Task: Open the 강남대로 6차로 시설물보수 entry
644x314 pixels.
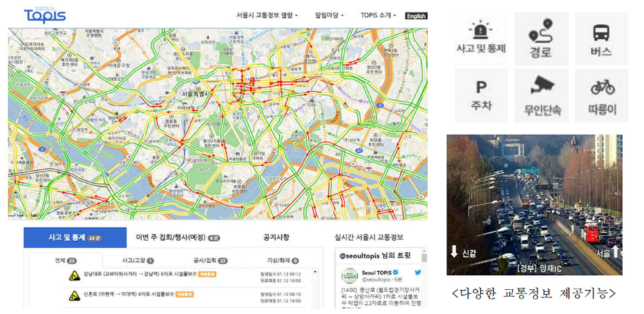Action: [x=140, y=274]
